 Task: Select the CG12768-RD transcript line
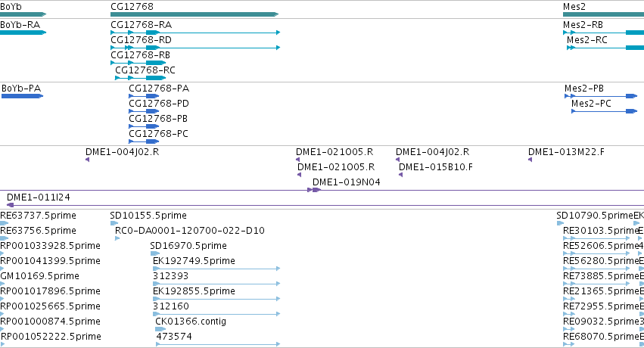tap(195, 48)
